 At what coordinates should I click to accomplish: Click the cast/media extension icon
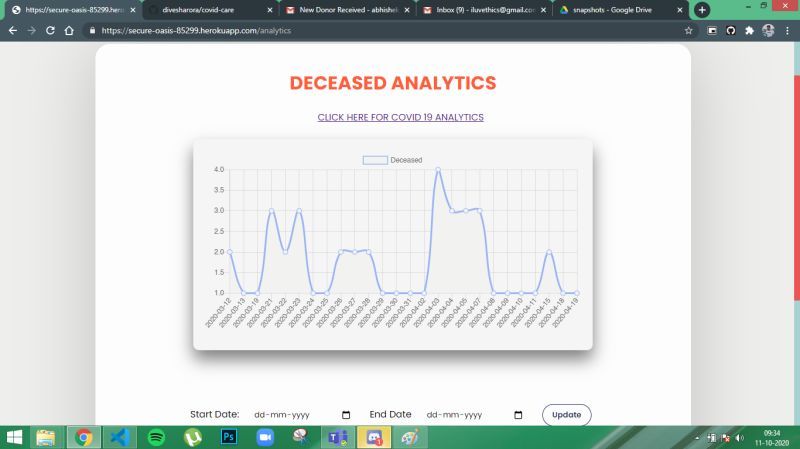click(x=712, y=31)
